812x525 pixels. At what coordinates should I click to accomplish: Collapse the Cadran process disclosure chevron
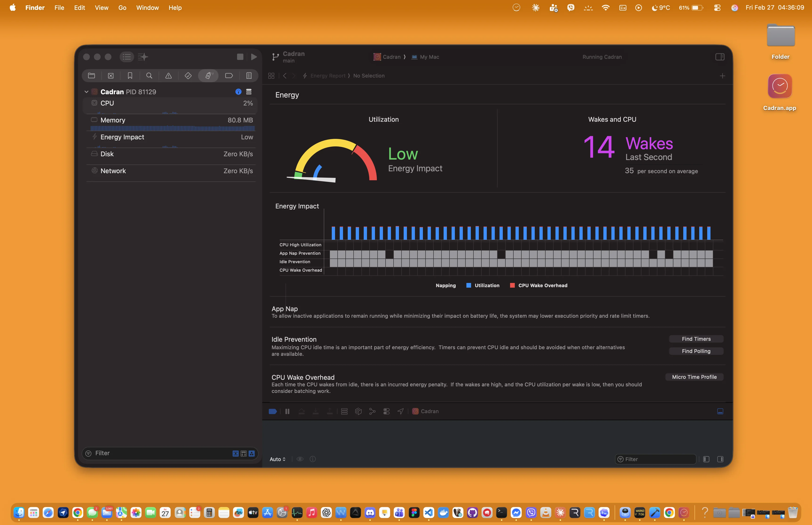[x=86, y=92]
